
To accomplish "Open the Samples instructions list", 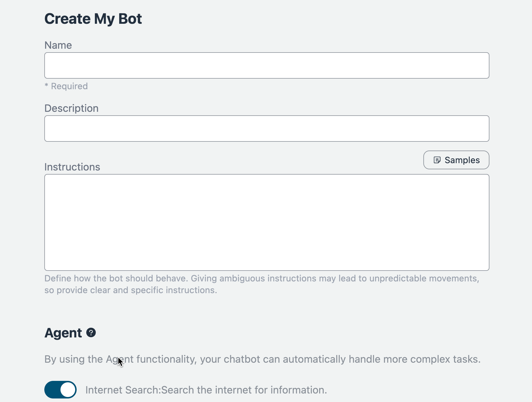I will click(x=456, y=160).
